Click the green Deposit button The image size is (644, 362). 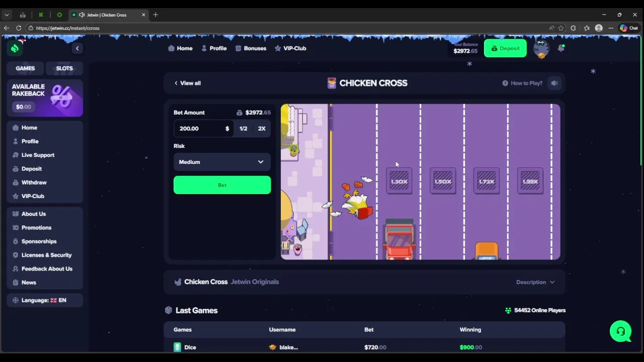point(505,48)
